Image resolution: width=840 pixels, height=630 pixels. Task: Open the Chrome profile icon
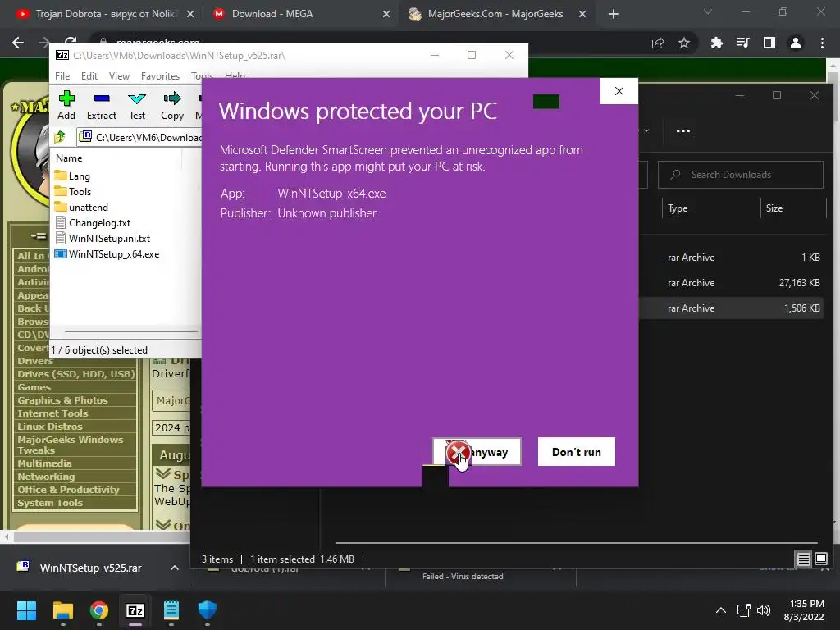point(796,43)
